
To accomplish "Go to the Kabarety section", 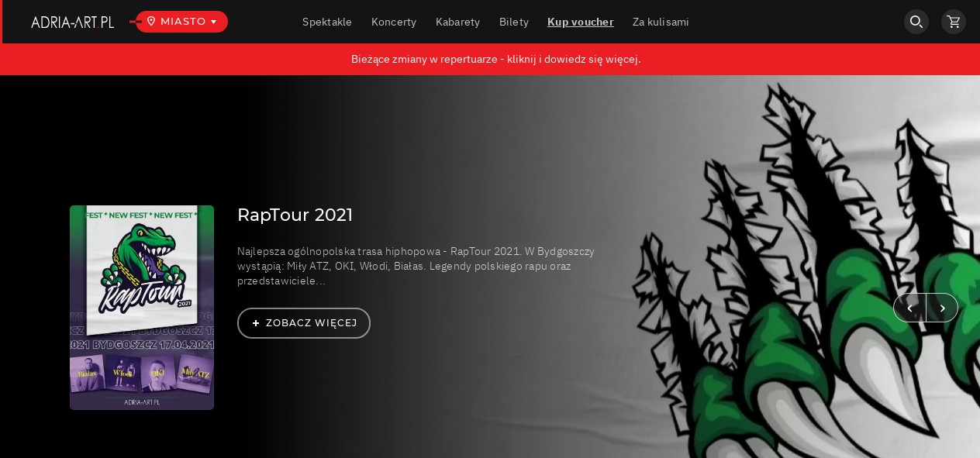I will 457,22.
